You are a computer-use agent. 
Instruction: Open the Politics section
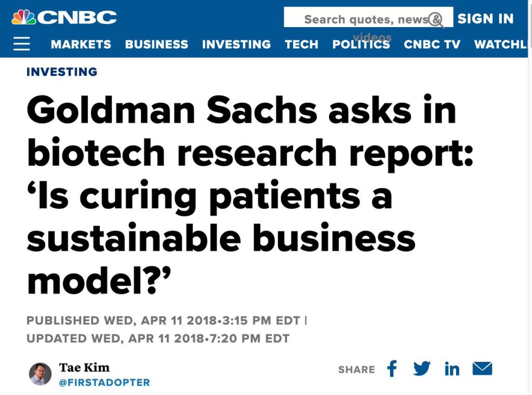pos(361,44)
